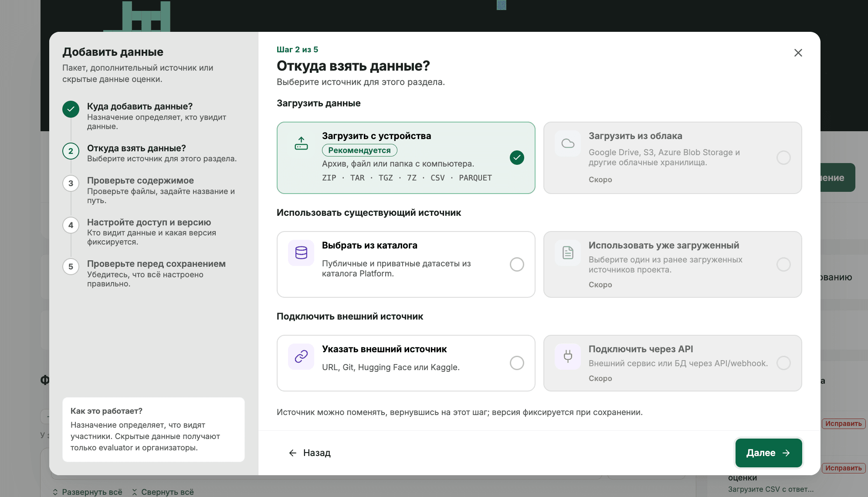This screenshot has height=497, width=868.
Task: Select the 'Подключить через API' radio button
Action: tap(783, 363)
